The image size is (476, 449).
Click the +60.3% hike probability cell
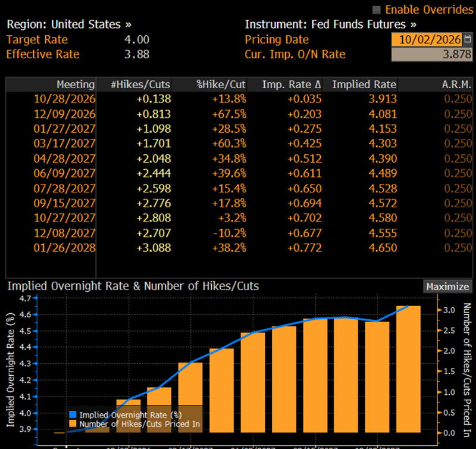tap(229, 144)
